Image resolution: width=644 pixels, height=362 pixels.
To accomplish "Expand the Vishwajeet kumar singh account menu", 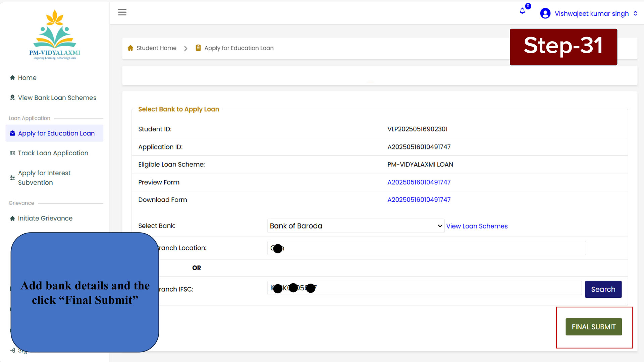I will click(595, 13).
